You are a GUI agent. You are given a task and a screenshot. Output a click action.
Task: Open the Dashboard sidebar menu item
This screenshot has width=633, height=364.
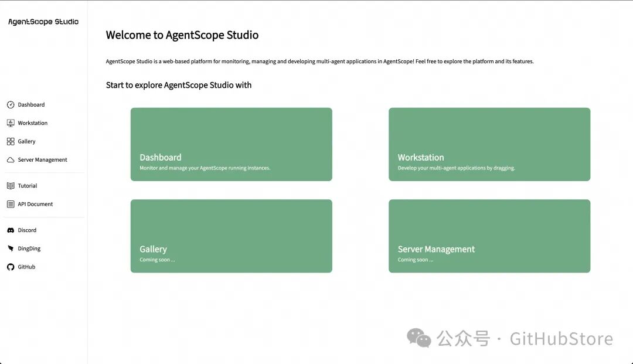[31, 105]
